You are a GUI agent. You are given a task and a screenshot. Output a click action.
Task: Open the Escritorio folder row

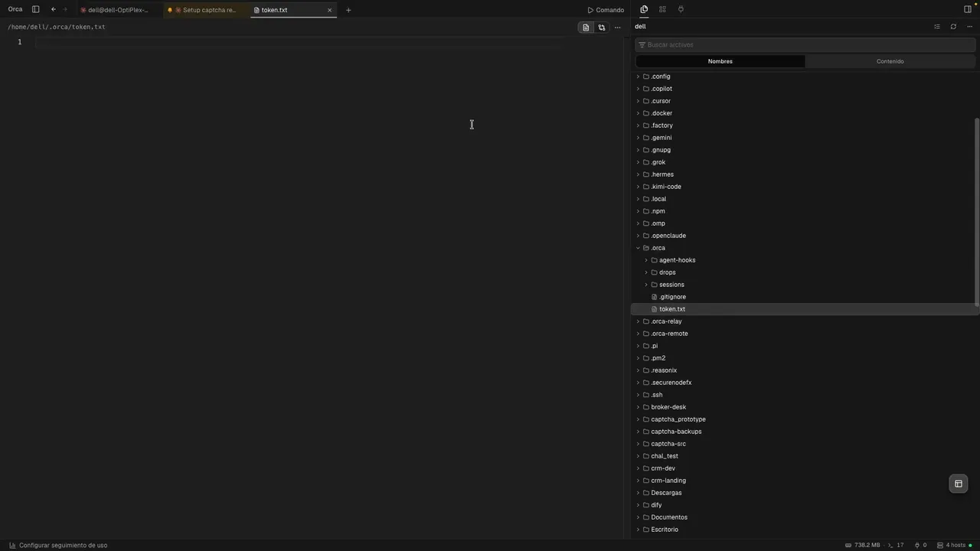point(802,530)
